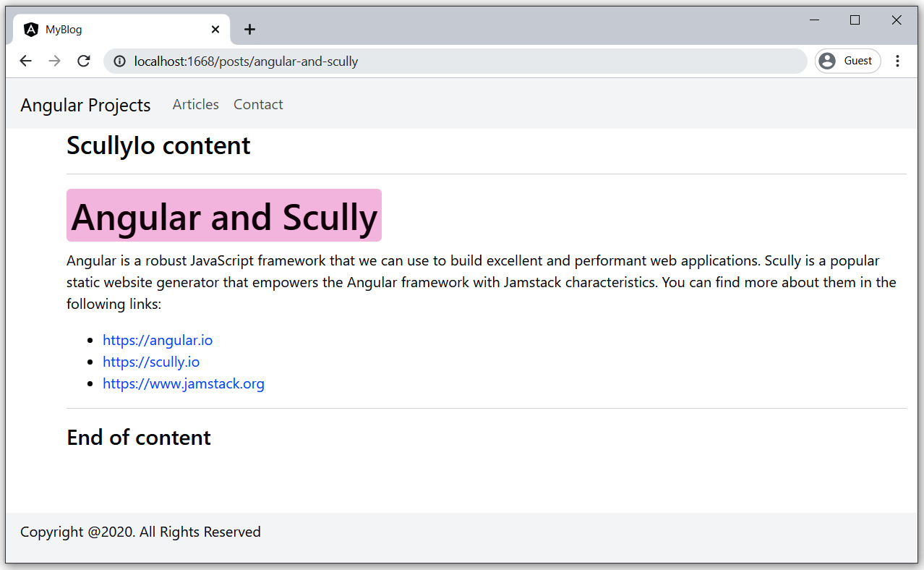Maximize the browser window
924x570 pixels.
[855, 20]
